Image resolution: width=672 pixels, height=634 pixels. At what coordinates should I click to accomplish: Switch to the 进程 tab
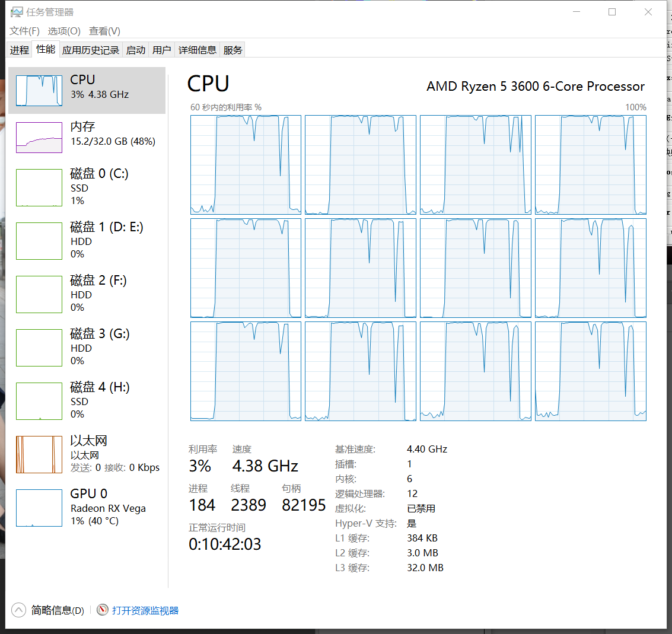point(19,50)
